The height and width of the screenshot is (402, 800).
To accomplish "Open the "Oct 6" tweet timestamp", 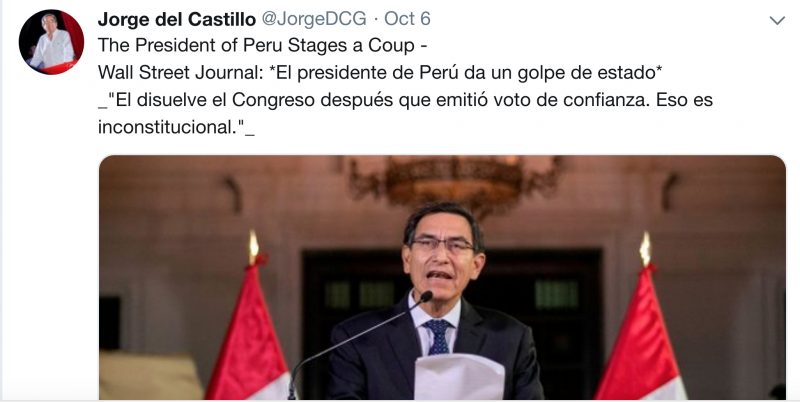I will pyautogui.click(x=407, y=19).
